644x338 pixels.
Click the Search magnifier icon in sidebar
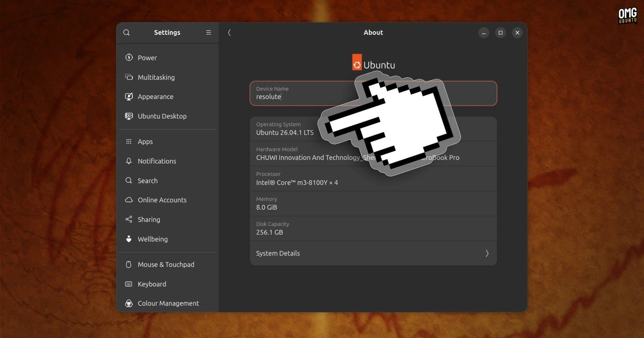coord(129,180)
